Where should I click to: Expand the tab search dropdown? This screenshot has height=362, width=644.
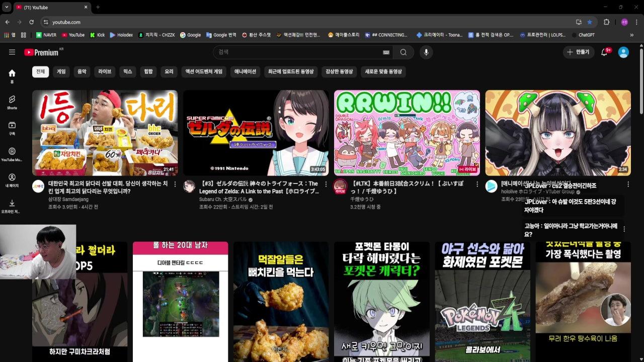click(x=7, y=7)
